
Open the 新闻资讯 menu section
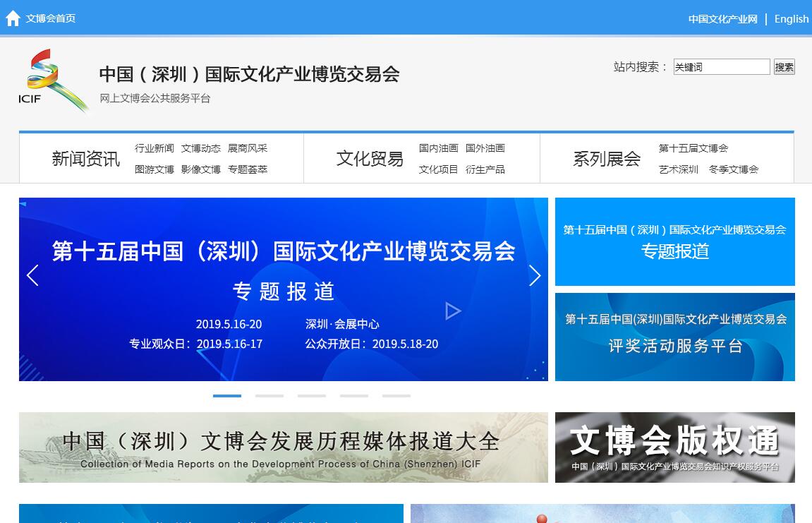[85, 159]
